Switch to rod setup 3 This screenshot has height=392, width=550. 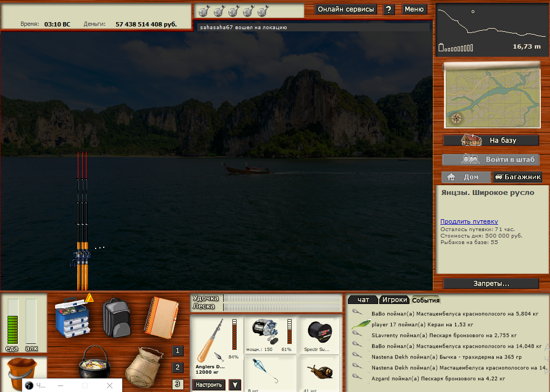[x=178, y=384]
